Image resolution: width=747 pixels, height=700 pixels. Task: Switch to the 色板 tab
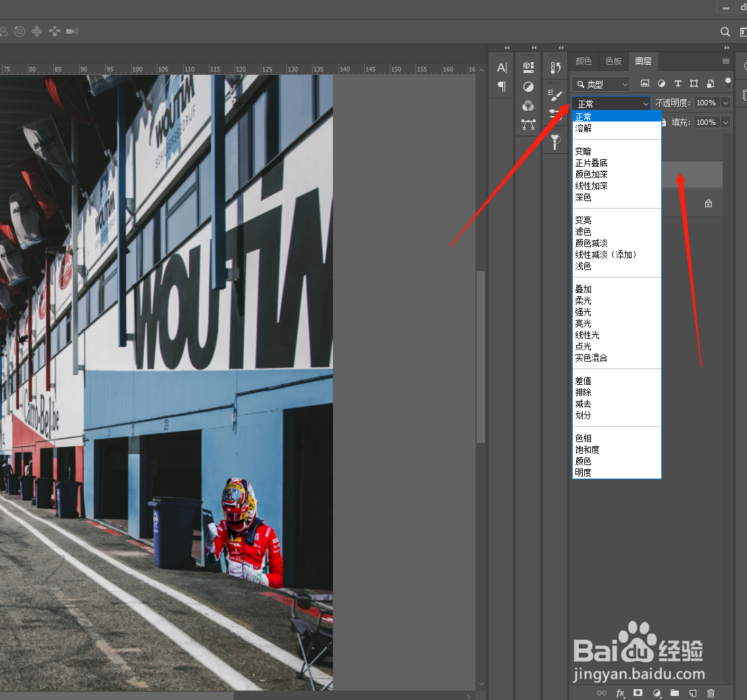613,61
